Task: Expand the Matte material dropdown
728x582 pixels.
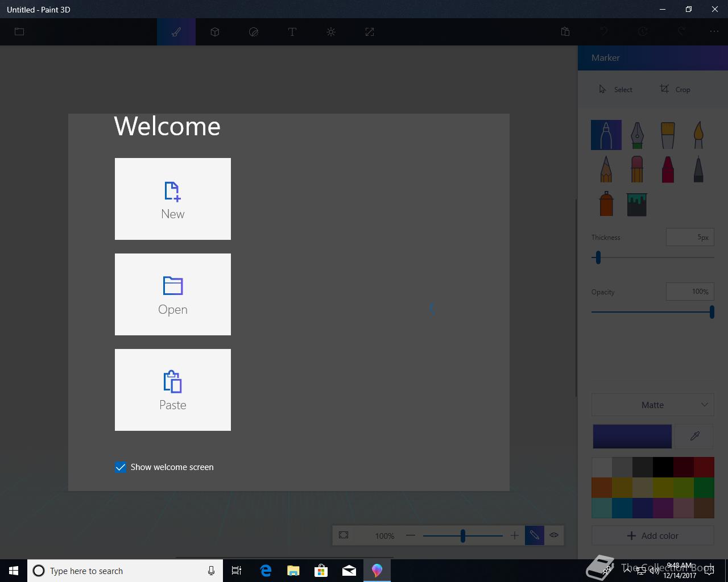Action: [653, 405]
